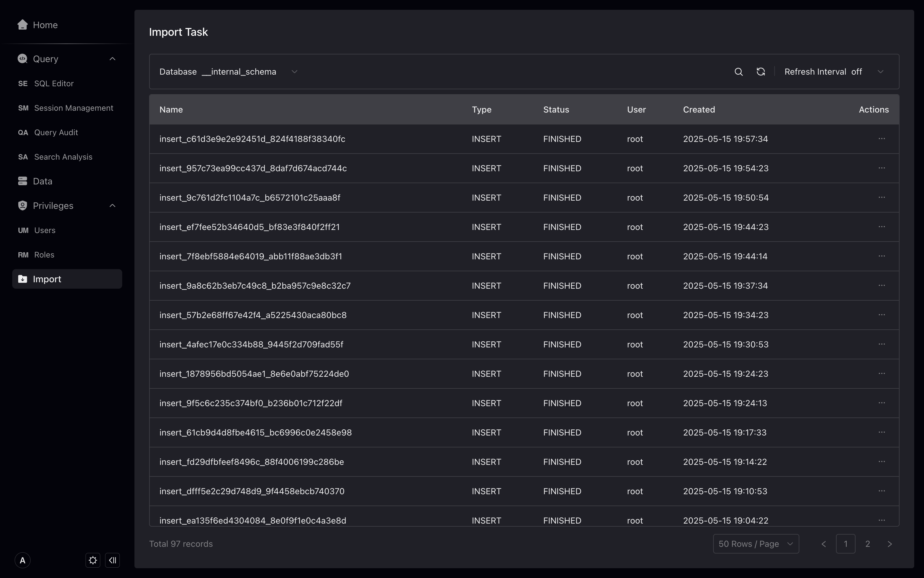The image size is (924, 578).
Task: Click task name insert_1878956bd5054ae1_8e6e0abf75224de0
Action: pyautogui.click(x=254, y=374)
